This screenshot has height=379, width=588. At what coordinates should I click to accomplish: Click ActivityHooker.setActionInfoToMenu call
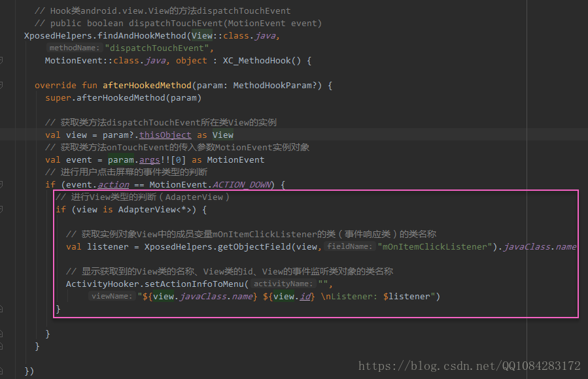coord(154,284)
